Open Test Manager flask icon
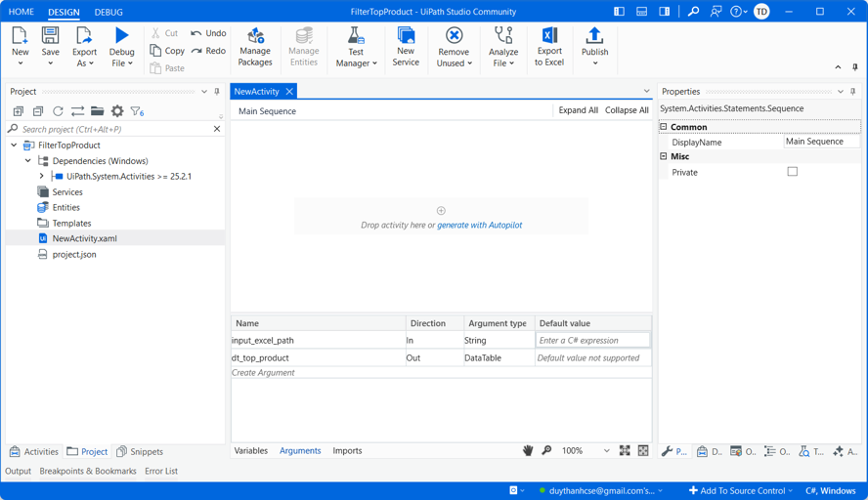 pyautogui.click(x=356, y=35)
